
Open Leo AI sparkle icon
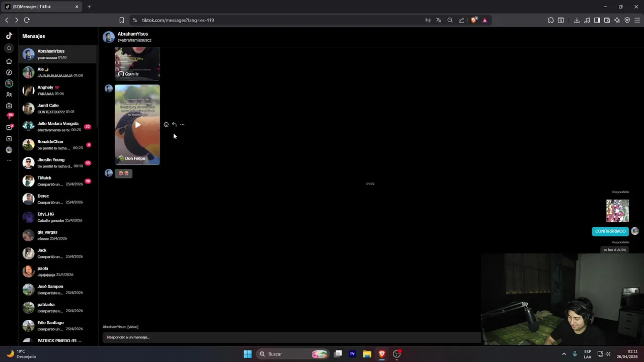pos(617,20)
